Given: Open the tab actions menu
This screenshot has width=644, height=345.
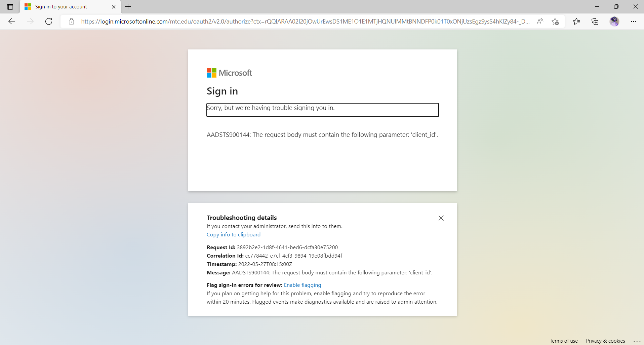Looking at the screenshot, I should (9, 7).
